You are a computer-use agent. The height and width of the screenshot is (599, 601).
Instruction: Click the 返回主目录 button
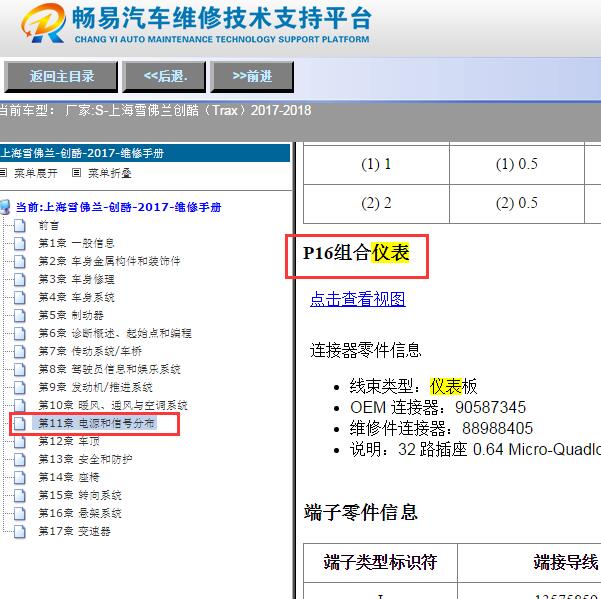point(61,77)
